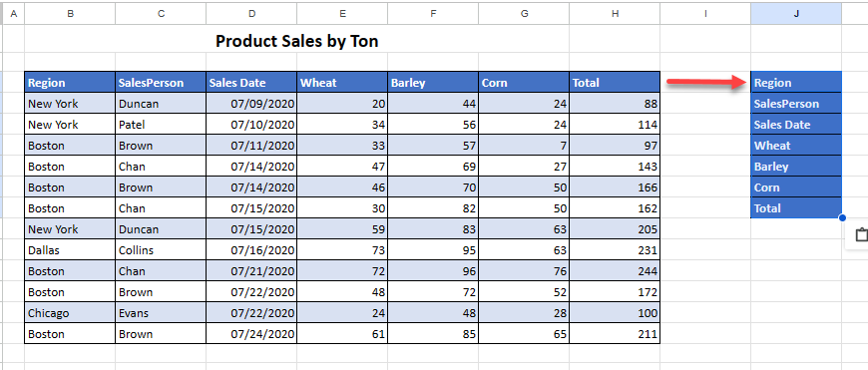Click the Wheat header cell in table

[342, 83]
